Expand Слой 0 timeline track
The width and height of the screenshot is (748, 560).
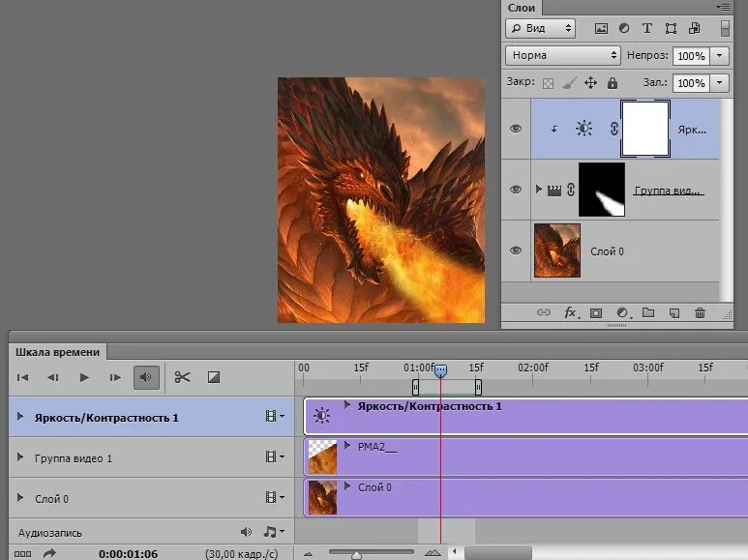pyautogui.click(x=20, y=497)
